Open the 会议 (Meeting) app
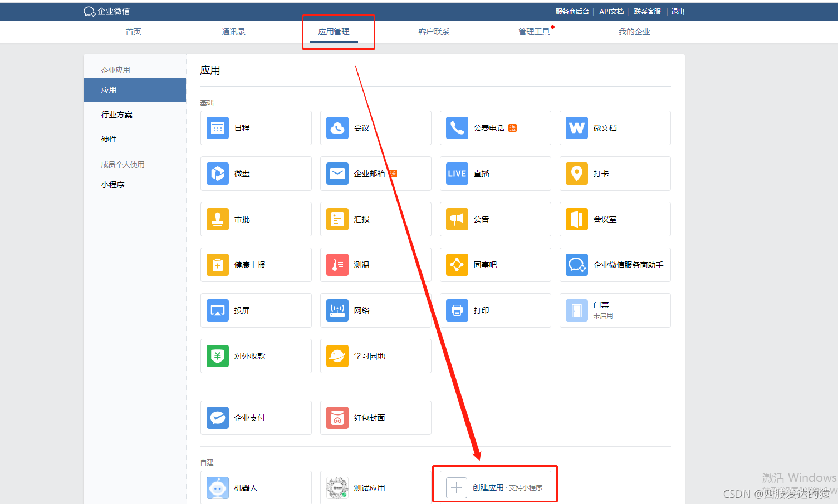This screenshot has height=504, width=838. tap(375, 128)
